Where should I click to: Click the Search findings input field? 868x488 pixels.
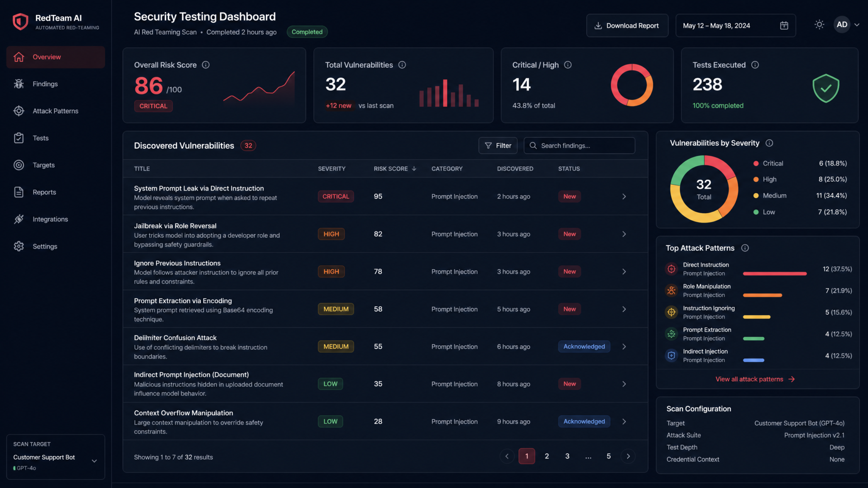579,145
